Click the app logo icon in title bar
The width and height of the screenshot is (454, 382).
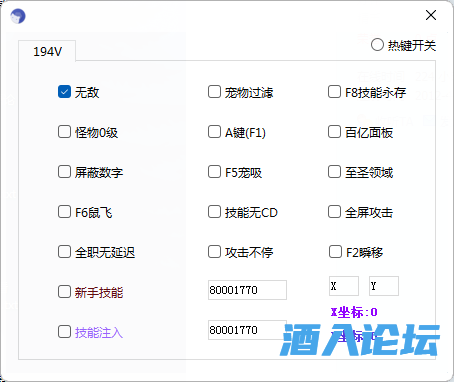[18, 16]
